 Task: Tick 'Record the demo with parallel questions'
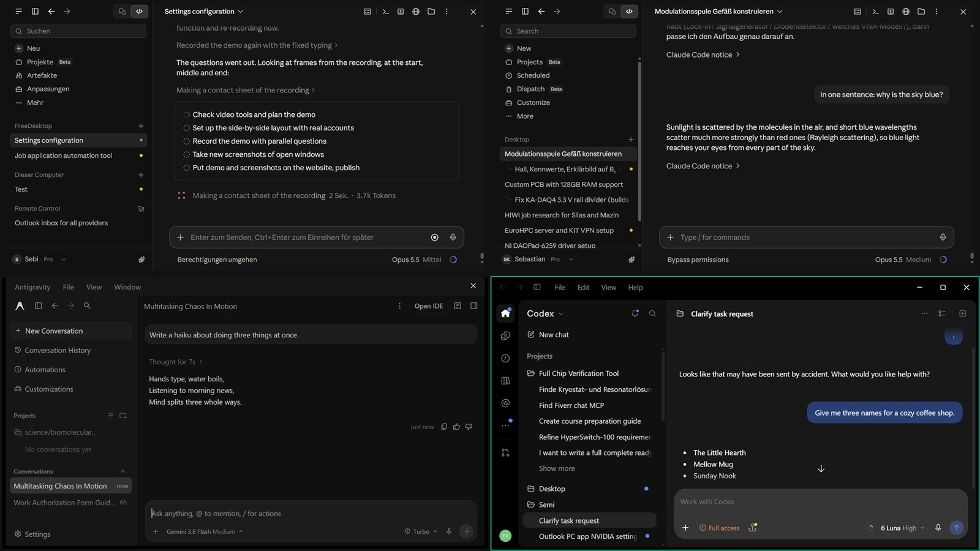(x=186, y=141)
